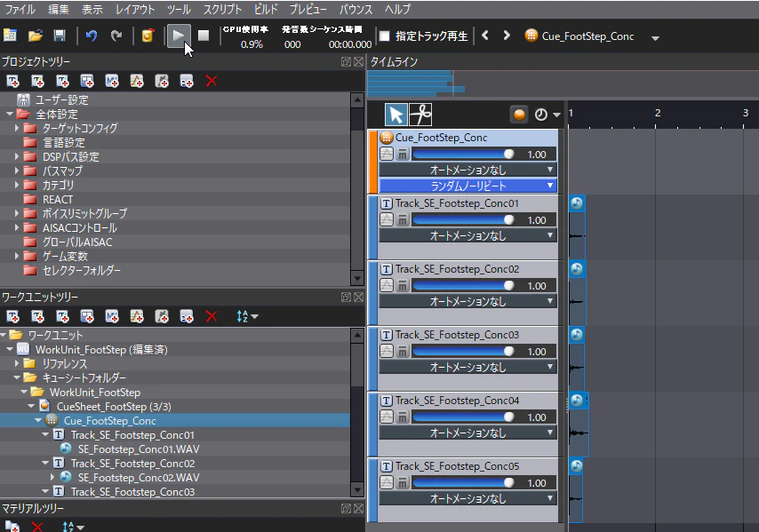Image resolution: width=759 pixels, height=532 pixels.
Task: Undo the last action
Action: tap(91, 36)
